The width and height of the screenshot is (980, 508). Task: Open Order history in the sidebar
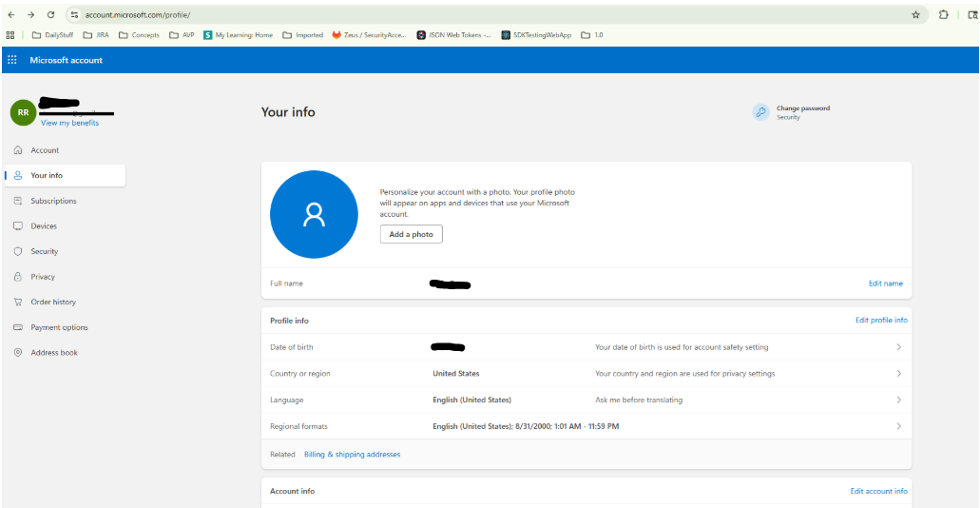point(65,303)
